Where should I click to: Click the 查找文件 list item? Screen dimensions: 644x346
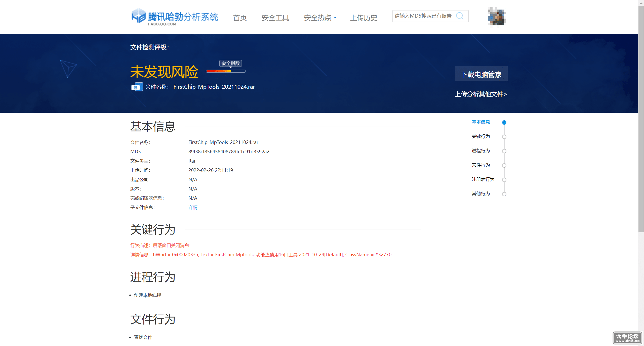[x=143, y=337]
